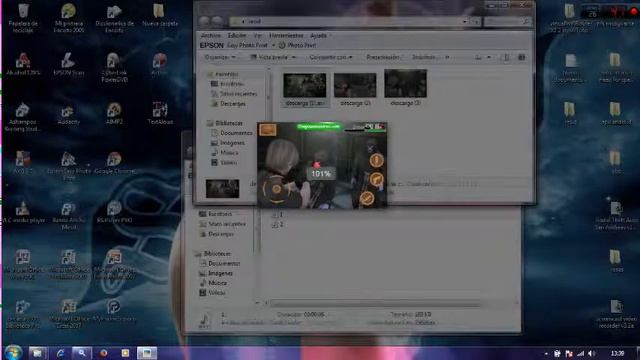Select Descargas in the front window sidebar
This screenshot has height=360, width=640.
point(229,104)
